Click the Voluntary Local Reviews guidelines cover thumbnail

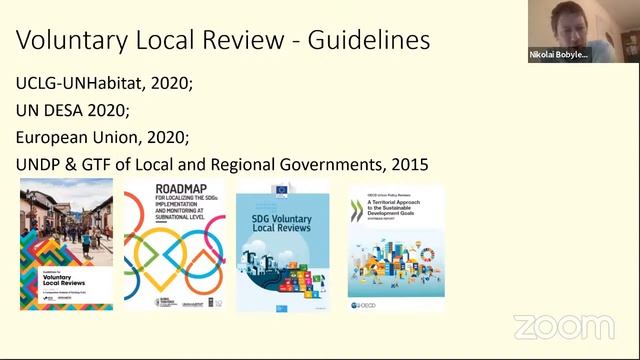click(67, 244)
